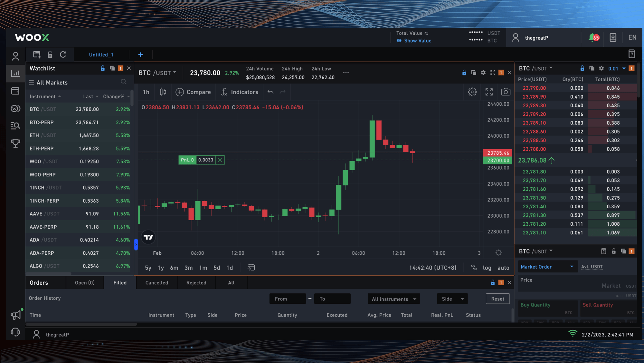Expand the chart to fullscreen
644x363 pixels.
tap(489, 92)
